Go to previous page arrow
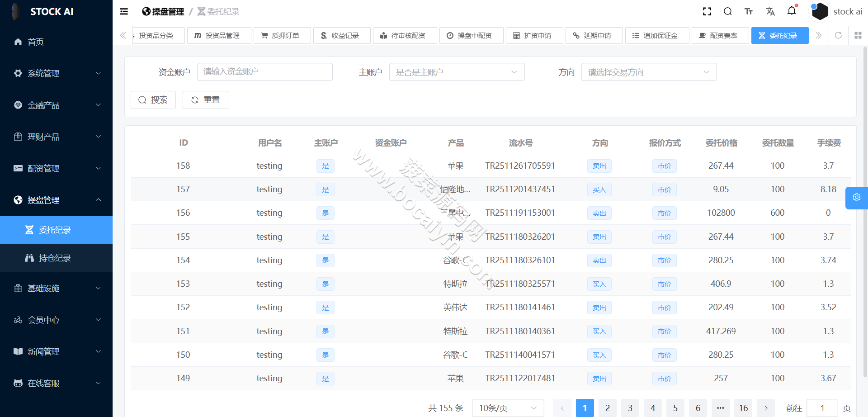The height and width of the screenshot is (417, 868). pyautogui.click(x=562, y=408)
